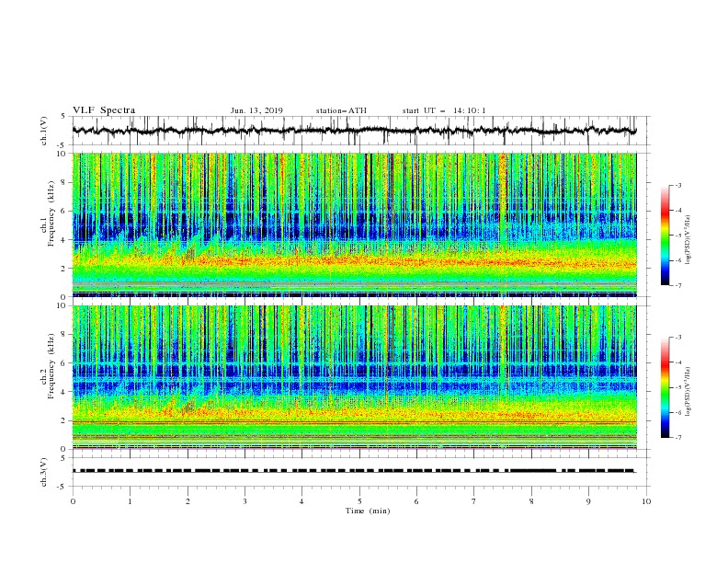Click the "ch.1(V)" waveform axis label
This screenshot has width=728, height=563.
point(44,131)
